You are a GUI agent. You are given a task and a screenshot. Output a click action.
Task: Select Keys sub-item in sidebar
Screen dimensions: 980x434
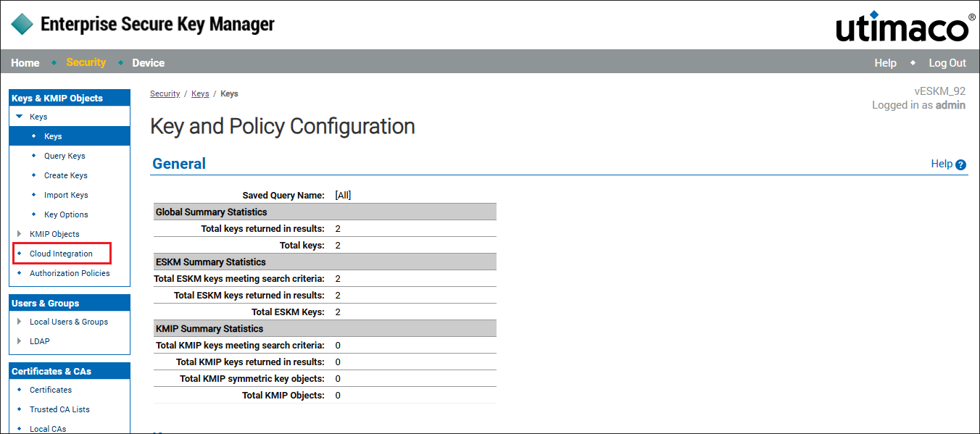[70, 136]
